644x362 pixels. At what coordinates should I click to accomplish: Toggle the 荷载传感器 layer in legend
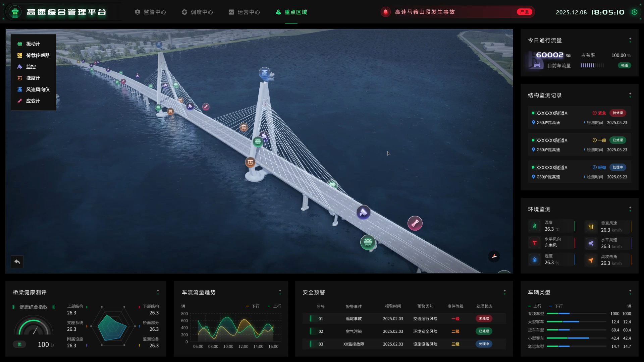(38, 55)
